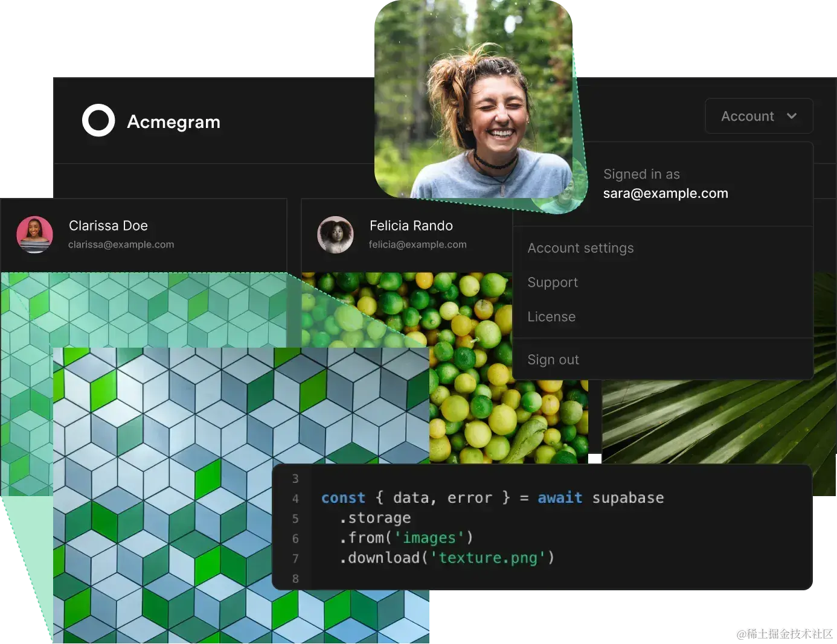The image size is (837, 644).
Task: Open Account settings menu entry
Action: [x=580, y=248]
